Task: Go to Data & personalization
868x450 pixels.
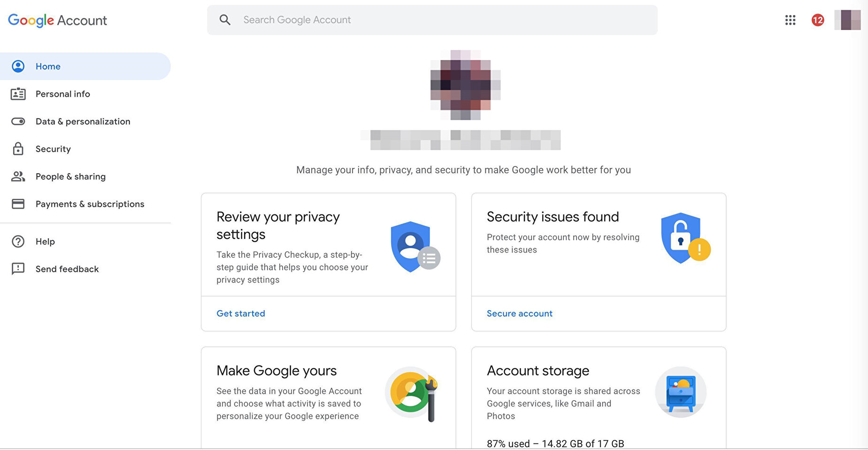Action: [83, 122]
